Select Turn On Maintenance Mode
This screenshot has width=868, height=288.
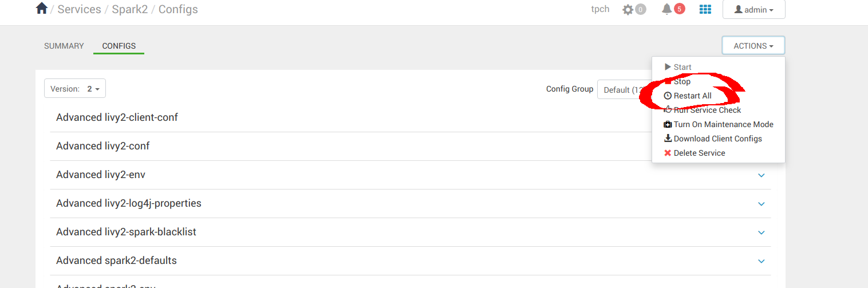[x=723, y=124]
